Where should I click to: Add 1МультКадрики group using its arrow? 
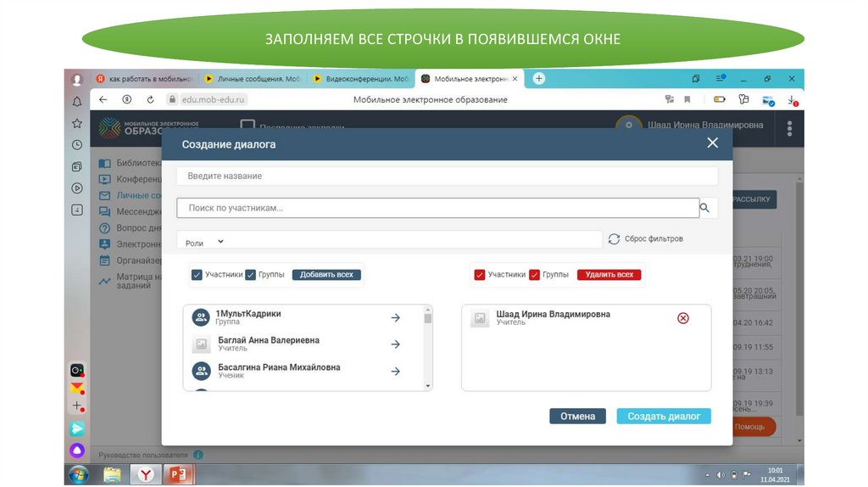395,317
